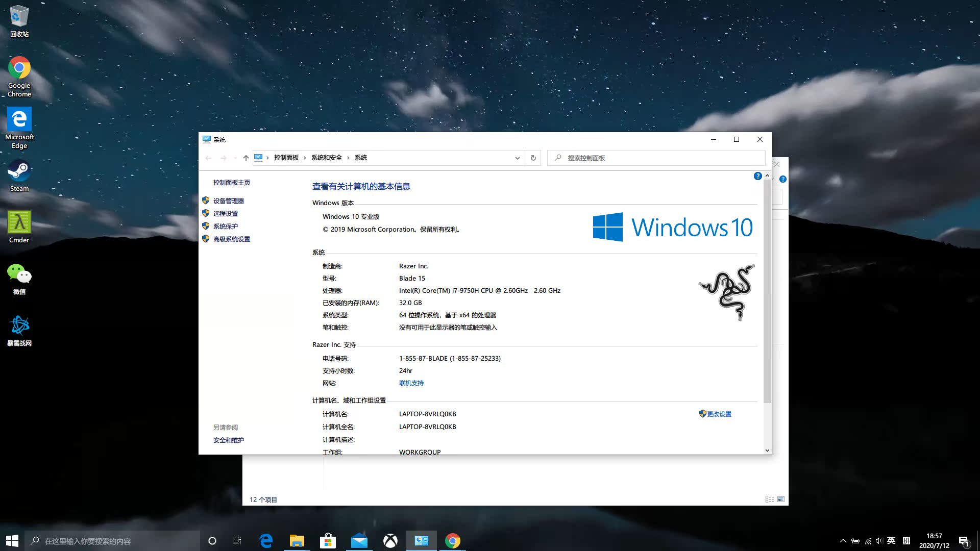This screenshot has height=551, width=980.
Task: Minimize the System window
Action: [x=714, y=139]
